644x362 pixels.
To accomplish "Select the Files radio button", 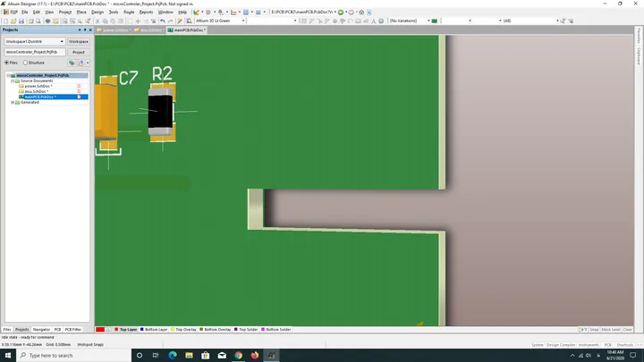I will [6, 63].
